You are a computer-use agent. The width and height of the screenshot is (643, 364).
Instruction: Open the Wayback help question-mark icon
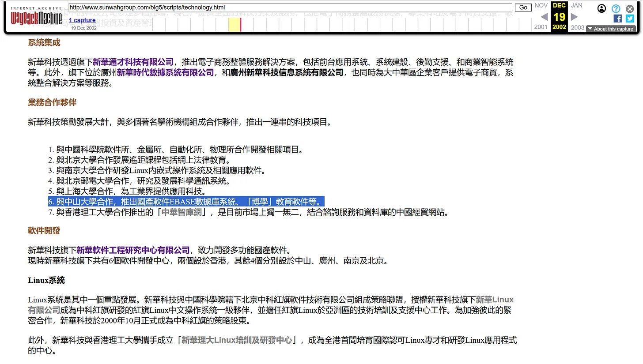coord(616,8)
